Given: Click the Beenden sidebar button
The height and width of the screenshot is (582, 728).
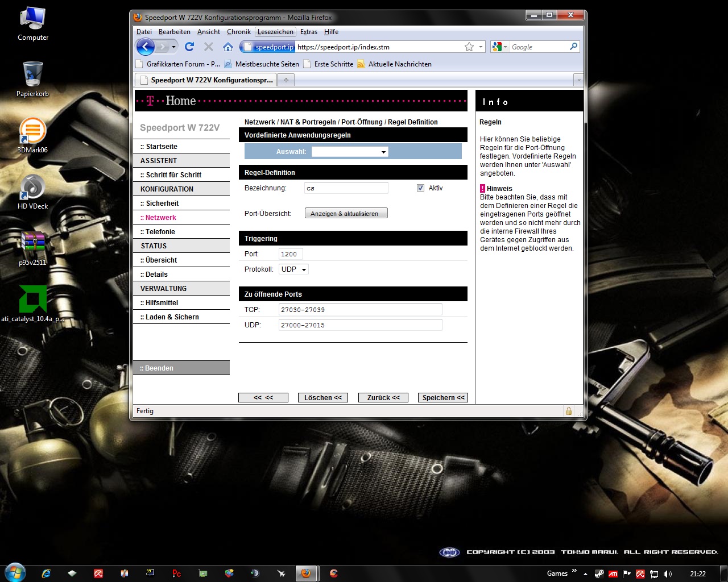Looking at the screenshot, I should click(181, 368).
